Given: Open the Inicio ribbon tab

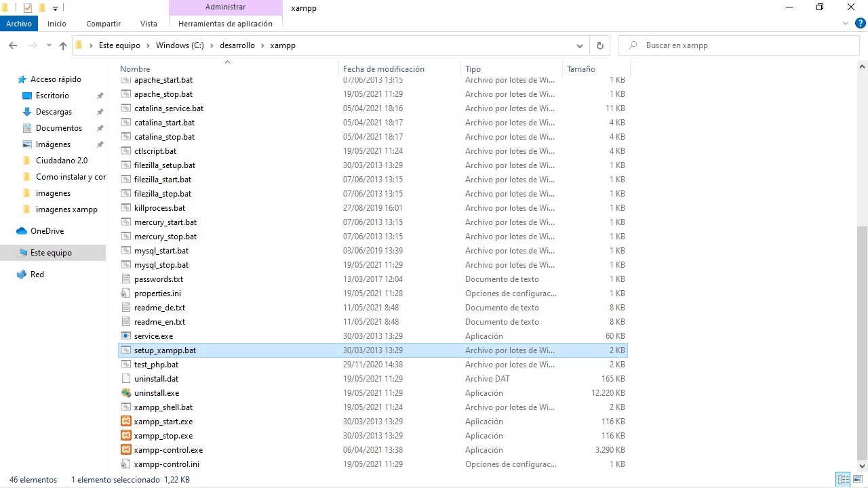Looking at the screenshot, I should (57, 23).
